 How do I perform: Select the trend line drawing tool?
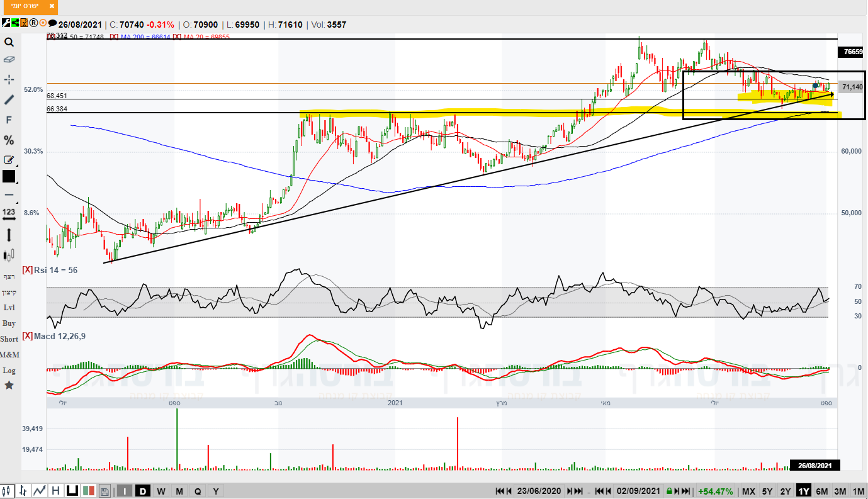coord(9,99)
